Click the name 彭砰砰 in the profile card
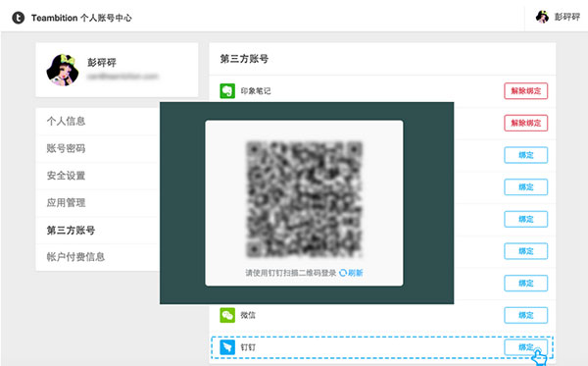The image size is (588, 366). point(102,63)
